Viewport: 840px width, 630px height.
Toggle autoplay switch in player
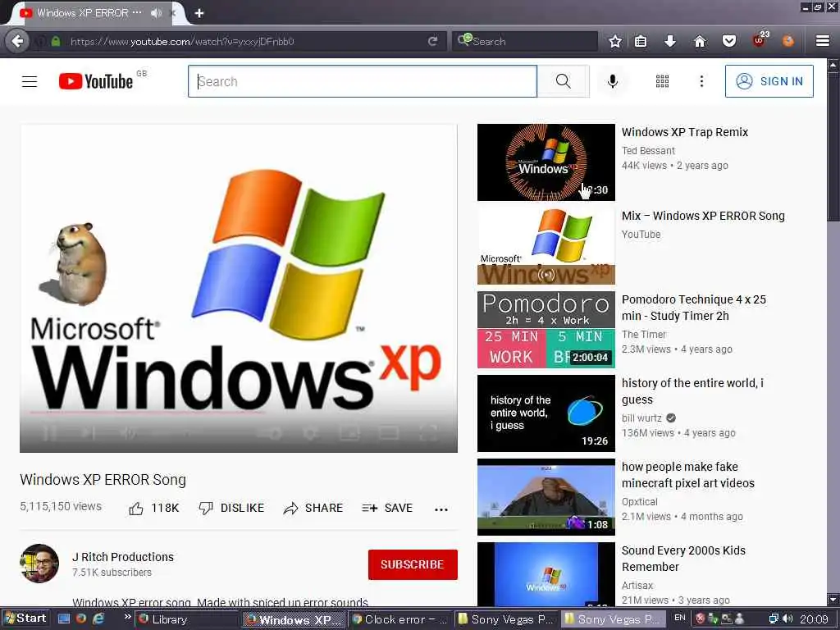coord(270,433)
